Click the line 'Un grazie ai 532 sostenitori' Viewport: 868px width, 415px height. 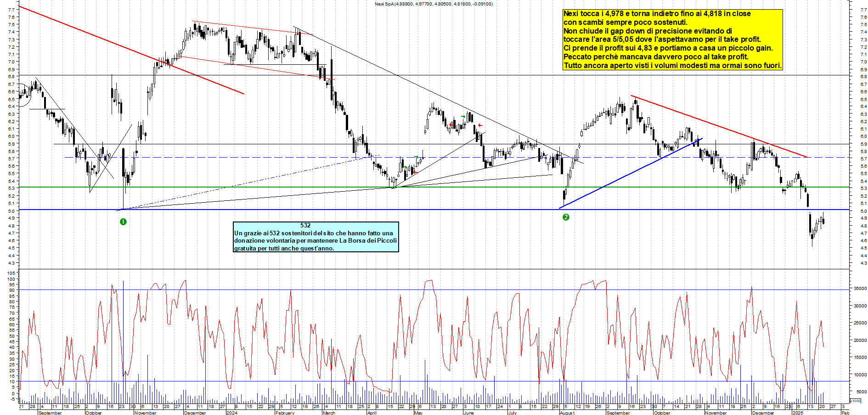(313, 233)
